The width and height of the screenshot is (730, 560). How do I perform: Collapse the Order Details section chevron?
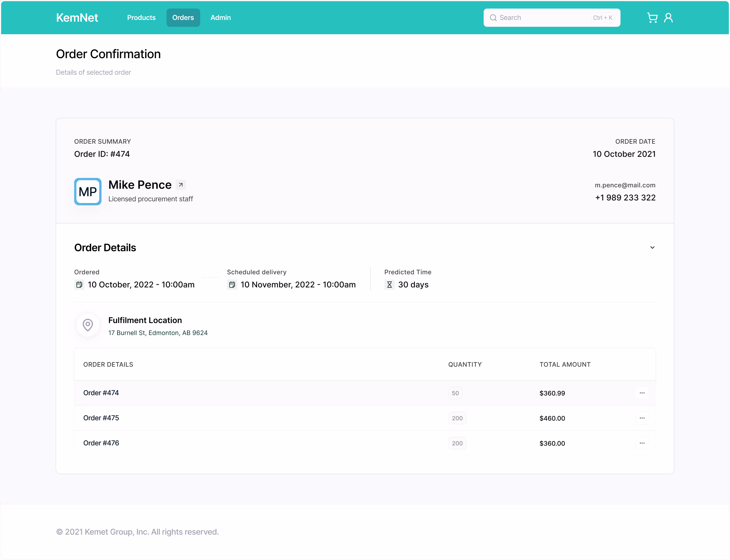652,248
